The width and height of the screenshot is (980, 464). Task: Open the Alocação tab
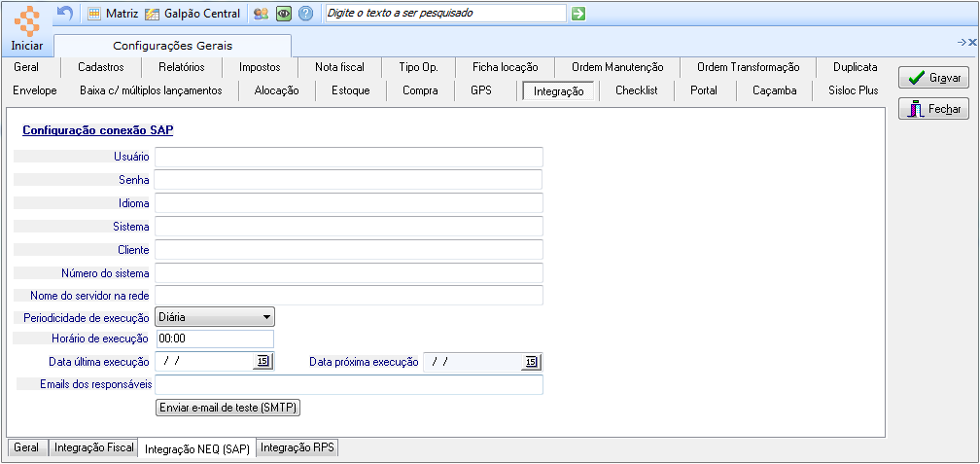[276, 90]
